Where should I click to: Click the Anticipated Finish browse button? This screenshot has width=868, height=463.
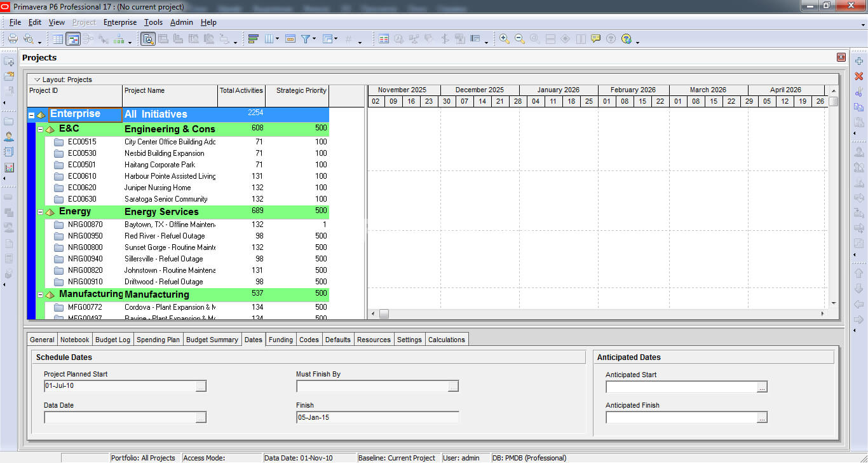[x=762, y=417]
